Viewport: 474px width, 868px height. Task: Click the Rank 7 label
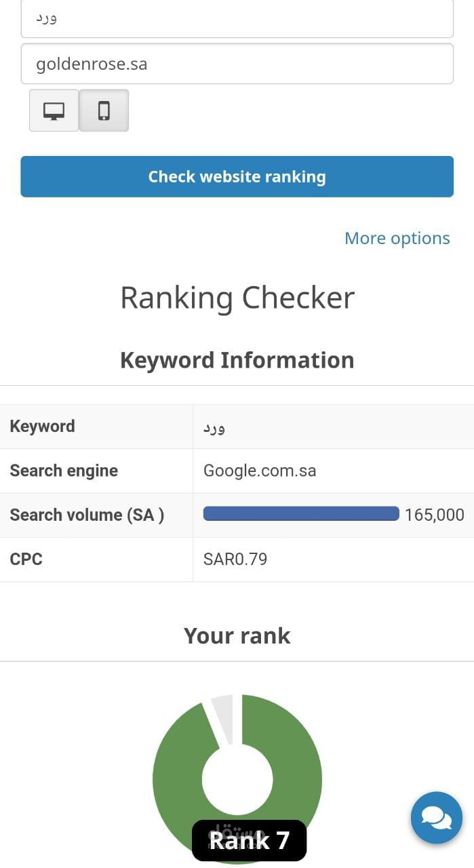(x=250, y=840)
